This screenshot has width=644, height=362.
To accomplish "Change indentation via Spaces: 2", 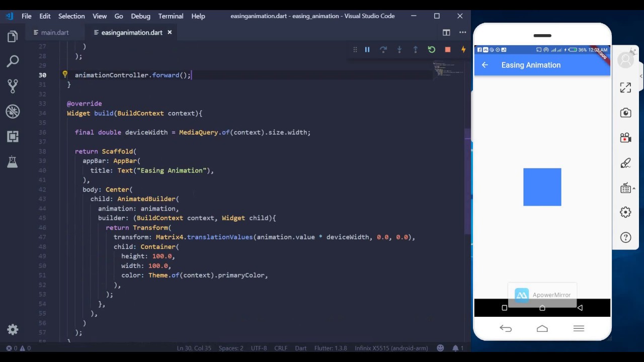I will click(231, 348).
